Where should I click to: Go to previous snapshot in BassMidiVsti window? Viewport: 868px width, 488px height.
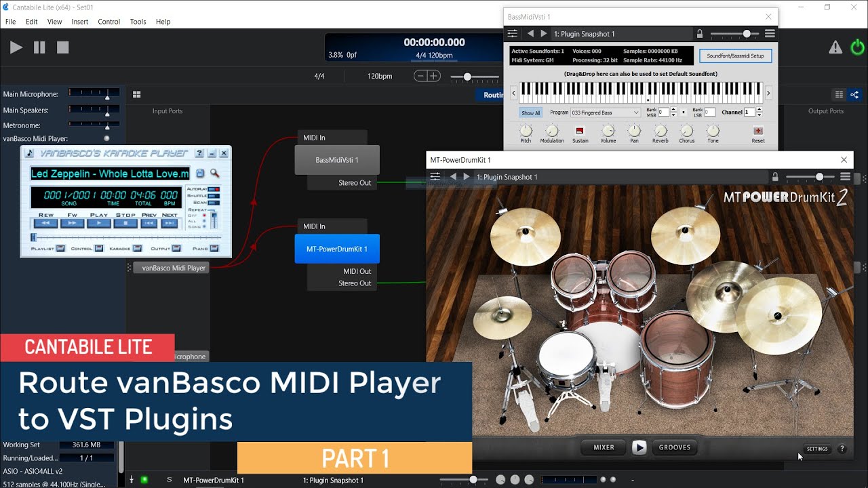point(530,34)
